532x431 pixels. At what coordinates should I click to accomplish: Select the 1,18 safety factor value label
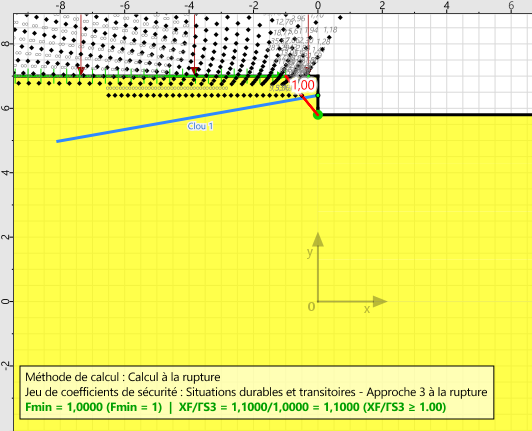(x=330, y=30)
